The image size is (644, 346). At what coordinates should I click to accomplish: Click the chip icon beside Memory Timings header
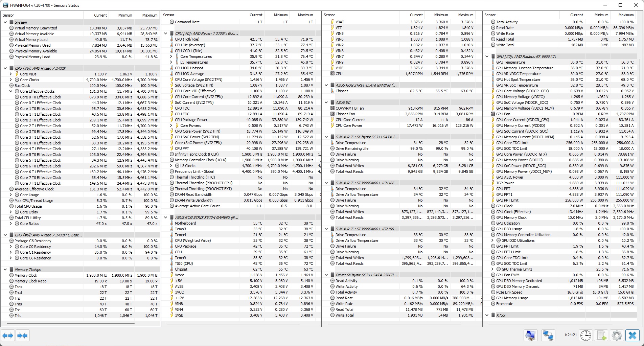click(x=11, y=270)
